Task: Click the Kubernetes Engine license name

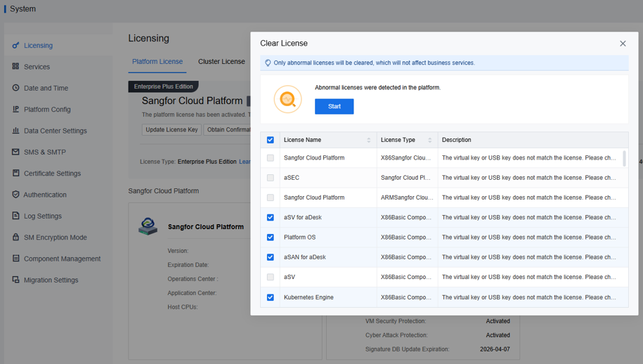Action: click(308, 297)
